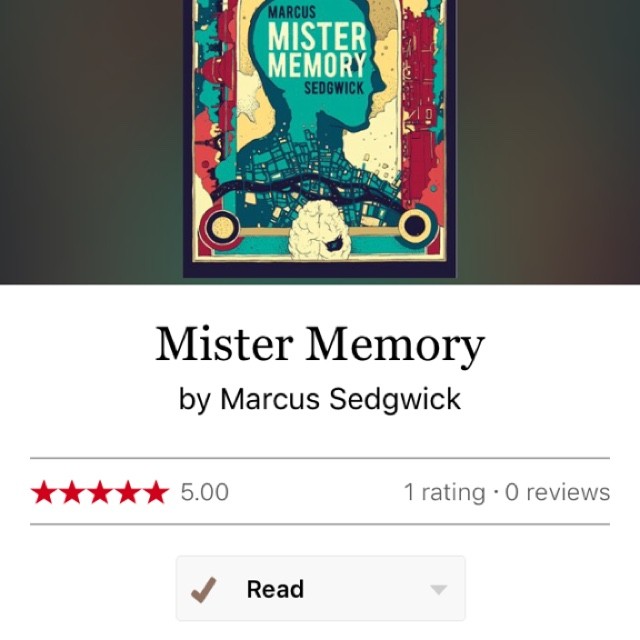Open the 1 rating details
The width and height of the screenshot is (640, 640).
(x=445, y=492)
